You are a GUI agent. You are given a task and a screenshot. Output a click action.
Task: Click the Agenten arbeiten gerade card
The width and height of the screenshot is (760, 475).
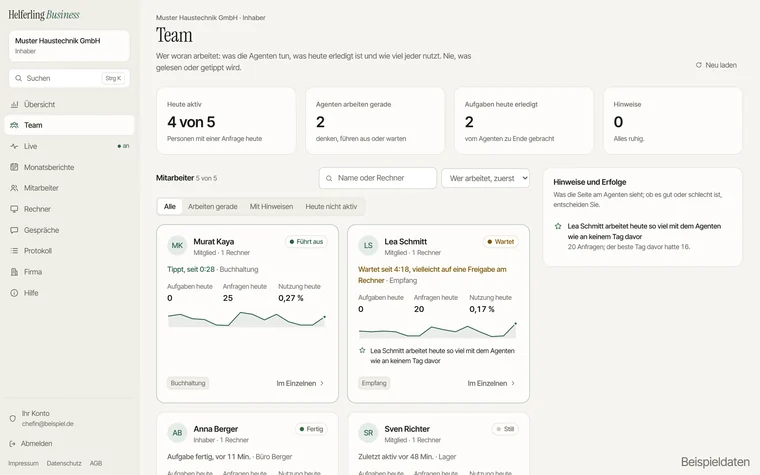tap(375, 121)
